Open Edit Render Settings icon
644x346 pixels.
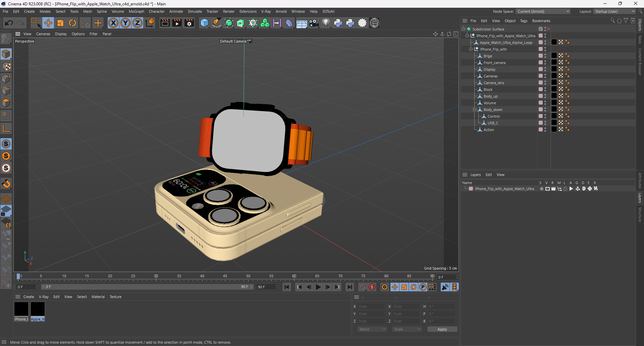[190, 23]
